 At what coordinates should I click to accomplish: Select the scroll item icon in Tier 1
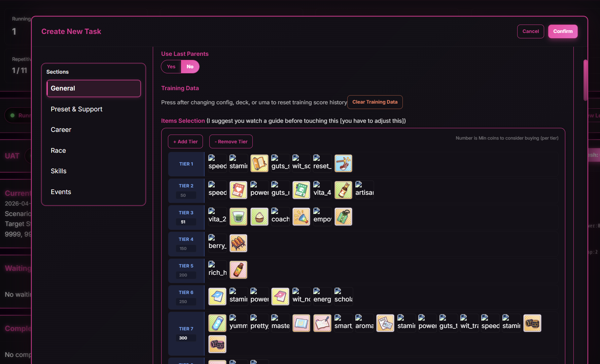259,163
